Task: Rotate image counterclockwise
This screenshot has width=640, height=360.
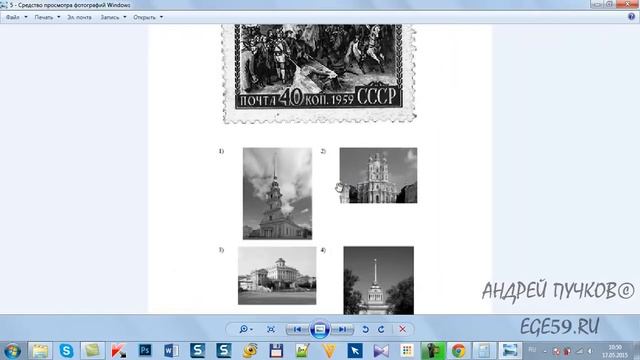Action: 365,329
